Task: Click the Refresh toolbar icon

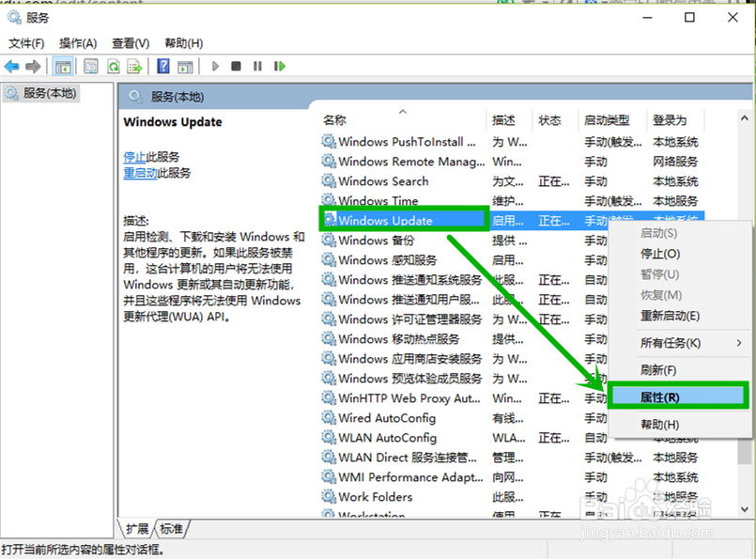Action: pyautogui.click(x=114, y=66)
